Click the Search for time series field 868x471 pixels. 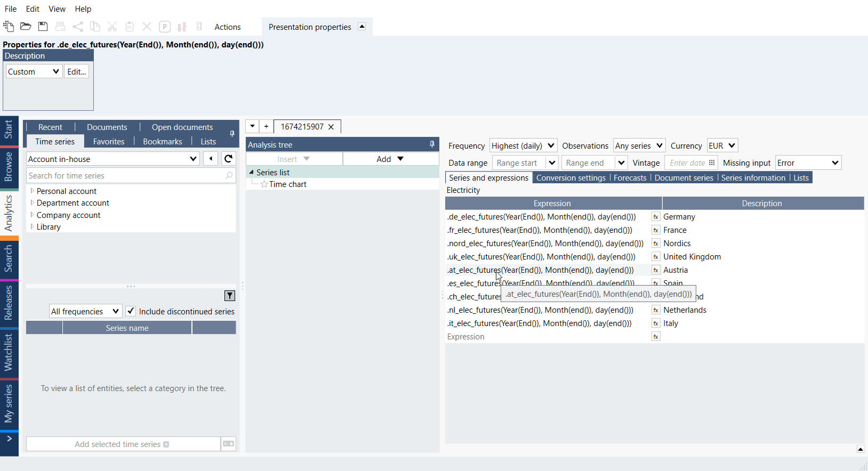click(125, 176)
